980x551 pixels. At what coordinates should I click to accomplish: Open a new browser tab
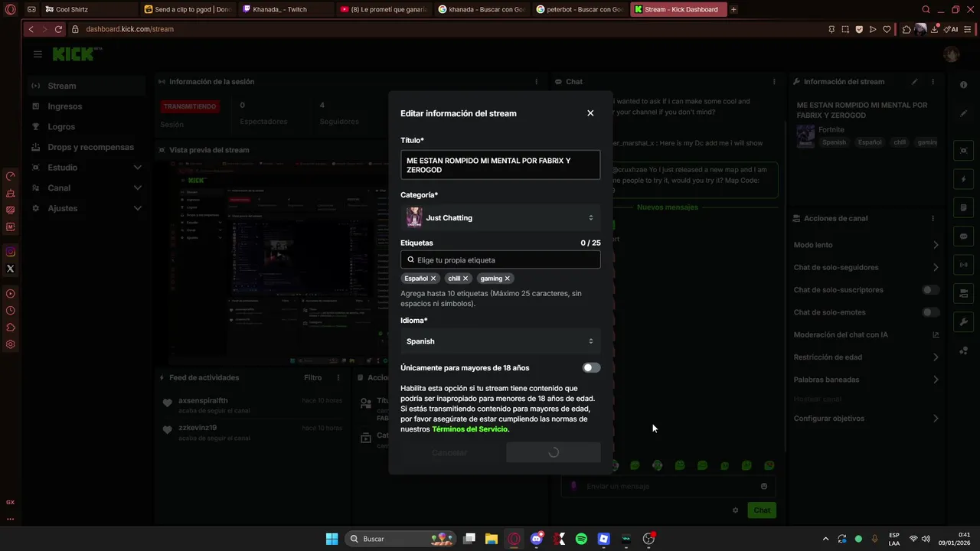[733, 10]
